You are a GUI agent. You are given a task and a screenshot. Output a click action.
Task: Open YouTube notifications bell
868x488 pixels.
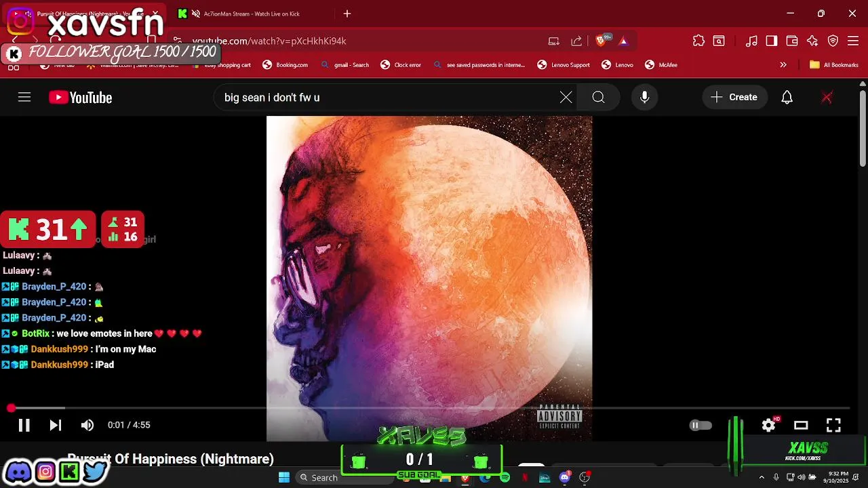tap(787, 98)
